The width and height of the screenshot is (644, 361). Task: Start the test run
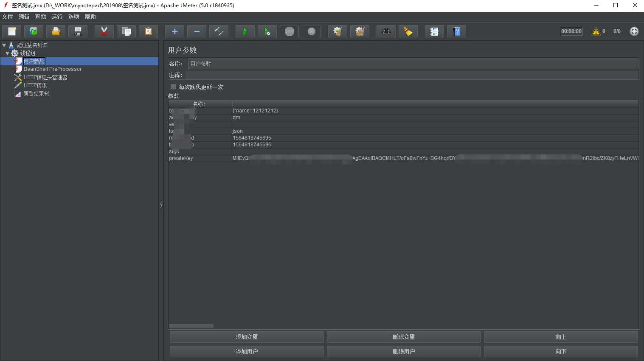[245, 31]
